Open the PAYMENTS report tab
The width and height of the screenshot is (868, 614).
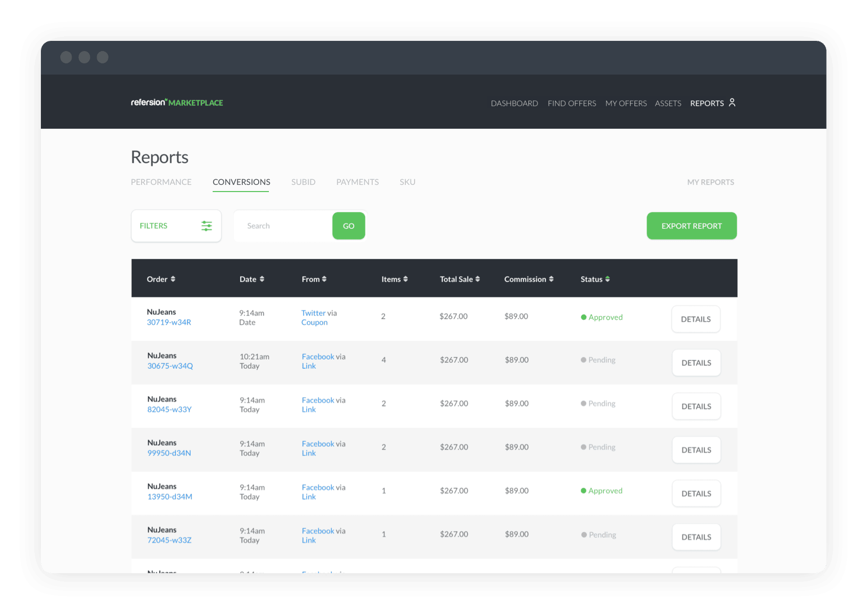click(357, 182)
